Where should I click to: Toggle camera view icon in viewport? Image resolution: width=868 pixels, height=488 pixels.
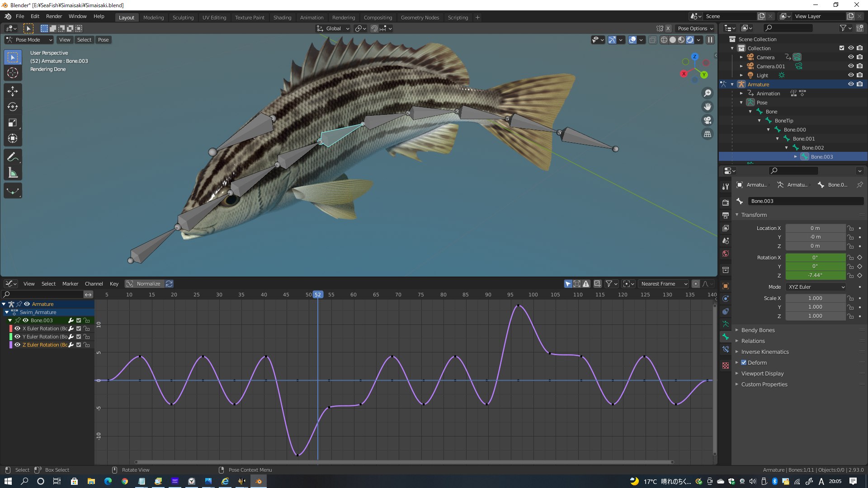click(x=708, y=120)
